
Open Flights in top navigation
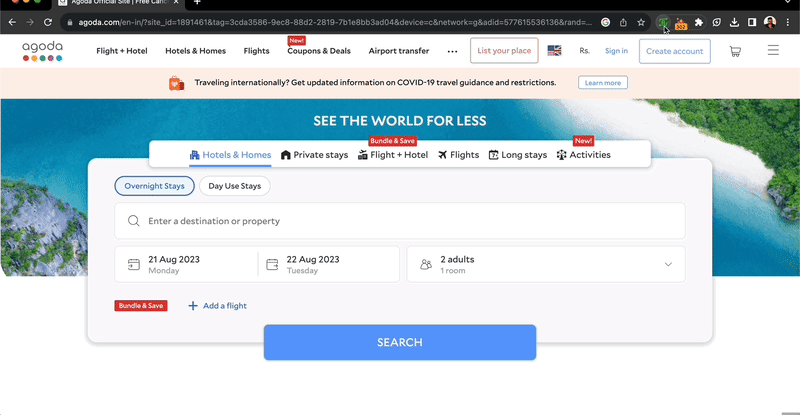256,51
